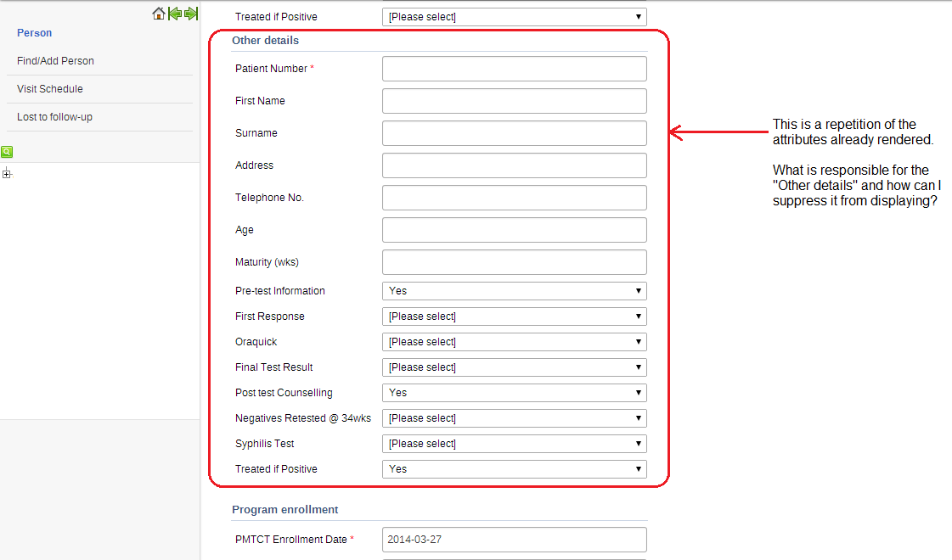This screenshot has width=952, height=560.
Task: Click the home icon in sidebar
Action: [x=158, y=14]
